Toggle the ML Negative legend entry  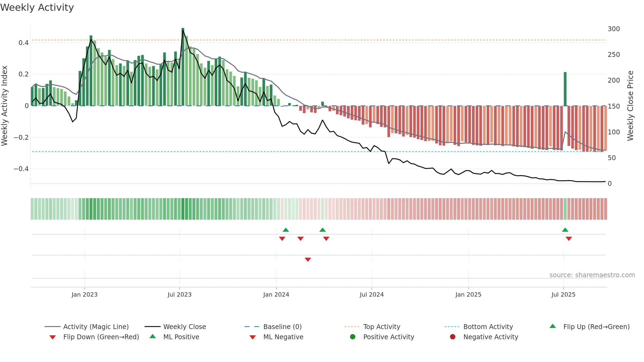tap(276, 337)
